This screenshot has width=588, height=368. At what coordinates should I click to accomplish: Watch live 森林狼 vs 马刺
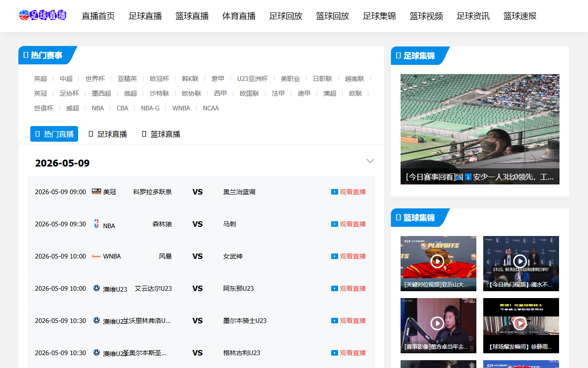(349, 224)
